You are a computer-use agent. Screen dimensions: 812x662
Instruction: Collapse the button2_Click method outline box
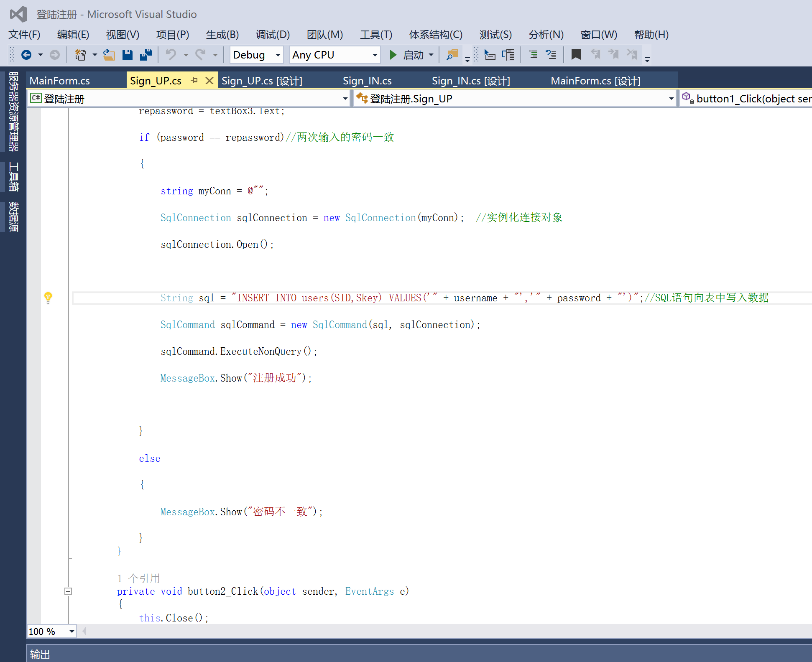68,591
